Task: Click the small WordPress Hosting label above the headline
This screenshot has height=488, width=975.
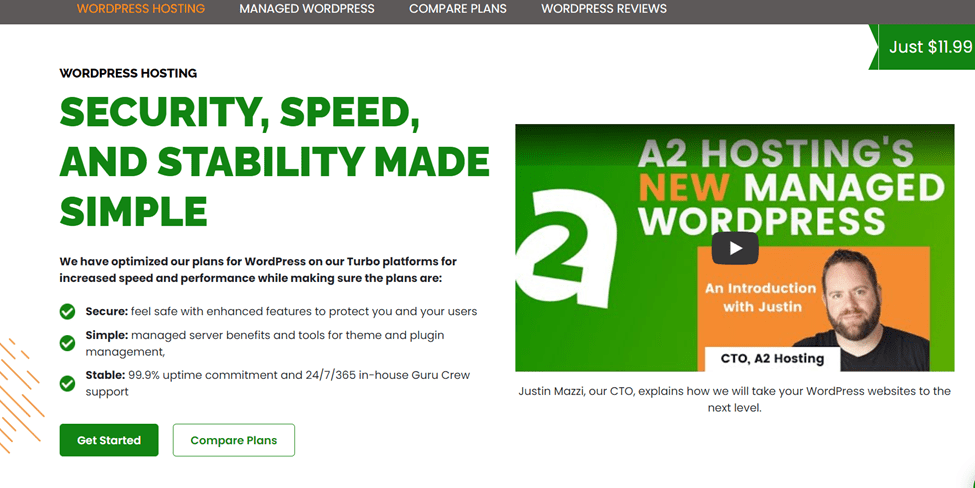Action: tap(128, 73)
